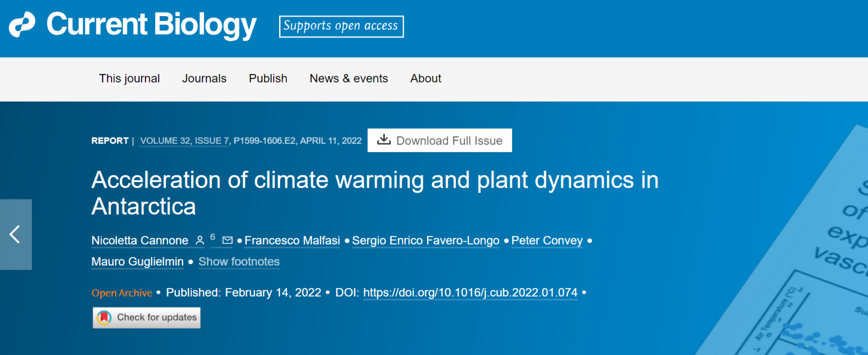Open author Nicoletta Cannone's details
This screenshot has height=355, width=868.
140,241
